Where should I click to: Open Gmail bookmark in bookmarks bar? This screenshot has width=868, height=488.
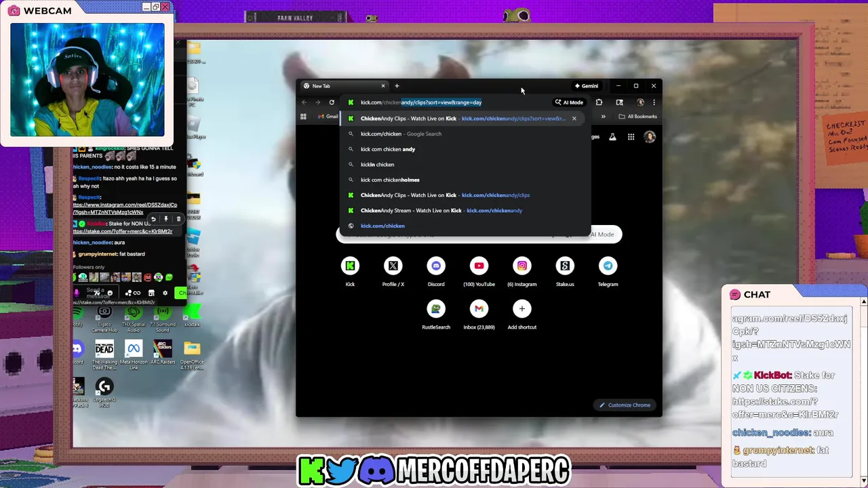(328, 117)
